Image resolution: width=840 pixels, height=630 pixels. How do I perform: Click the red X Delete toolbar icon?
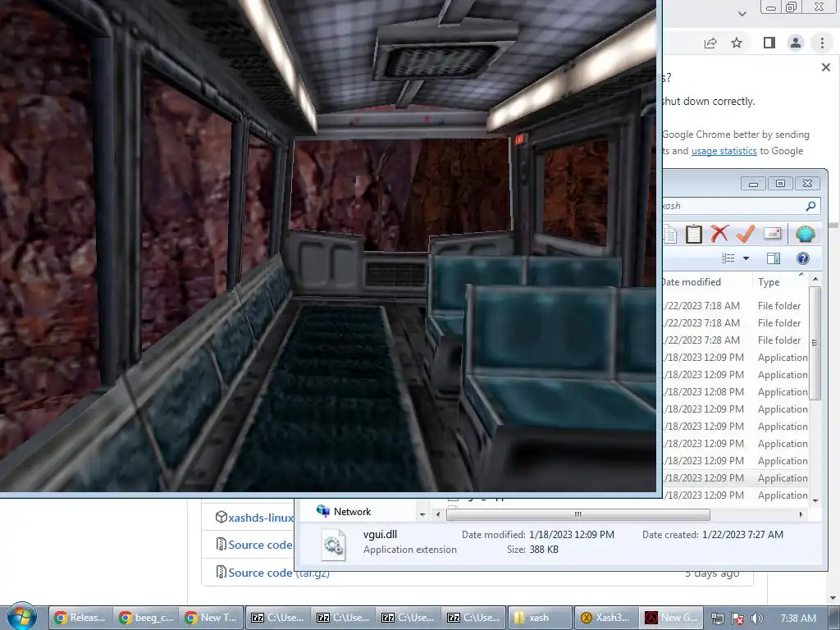tap(719, 234)
